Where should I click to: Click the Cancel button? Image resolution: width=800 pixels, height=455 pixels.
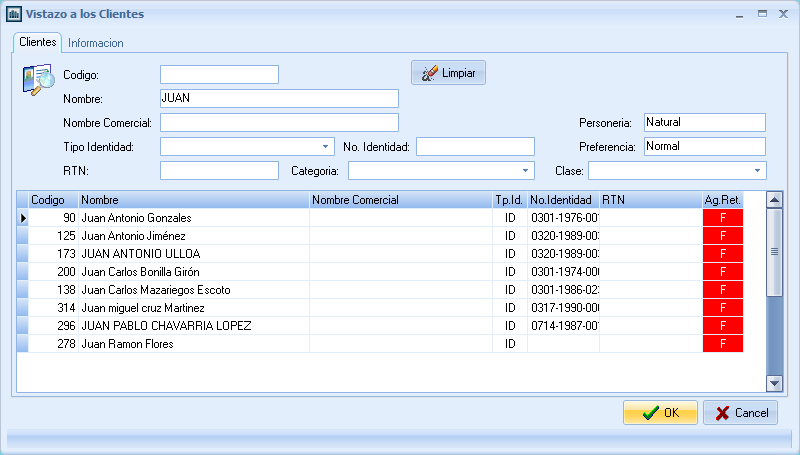coord(740,412)
